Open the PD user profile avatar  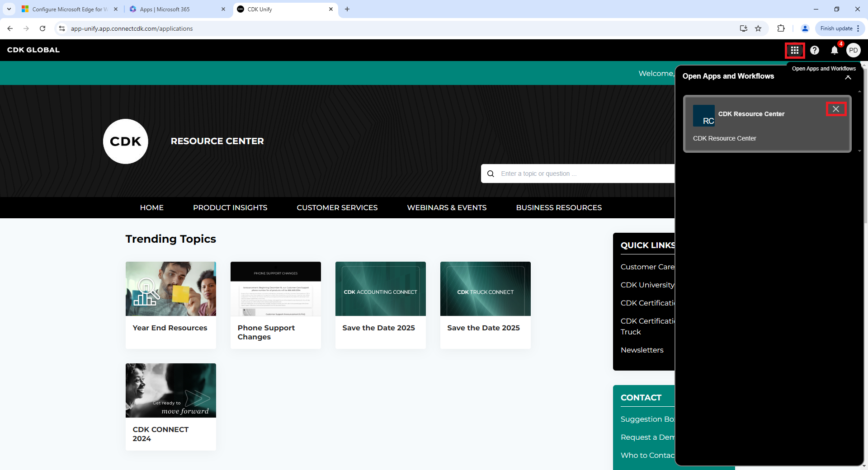(853, 50)
